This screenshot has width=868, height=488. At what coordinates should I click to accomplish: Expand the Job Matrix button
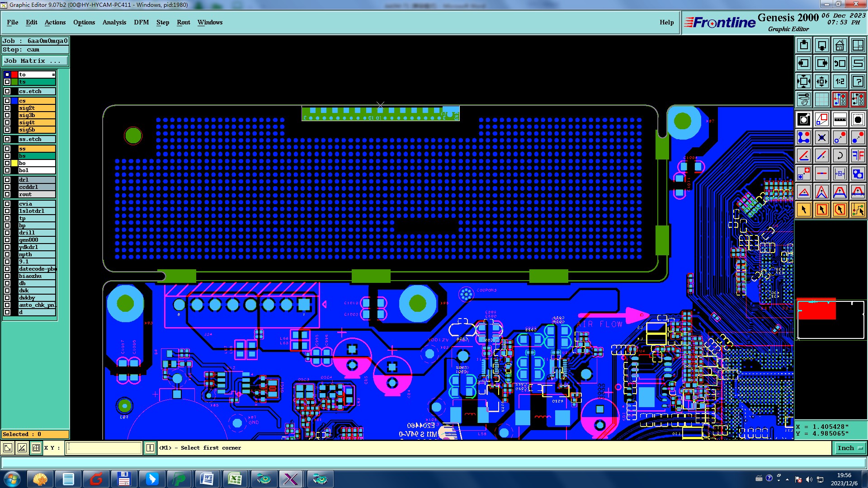35,61
